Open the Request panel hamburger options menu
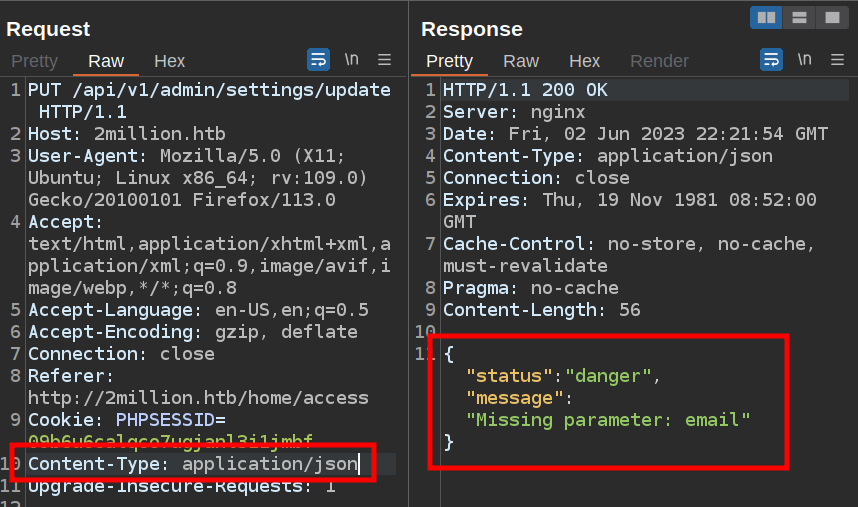The height and width of the screenshot is (507, 858). coord(385,60)
